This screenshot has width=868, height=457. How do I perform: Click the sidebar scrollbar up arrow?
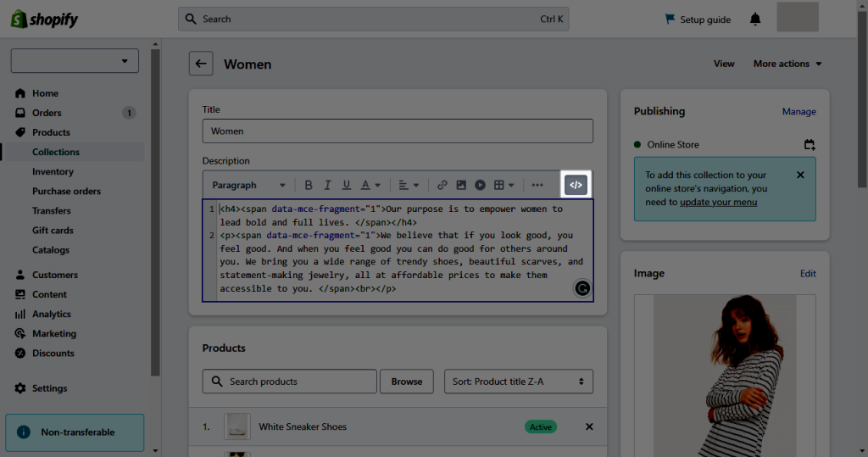(x=156, y=44)
